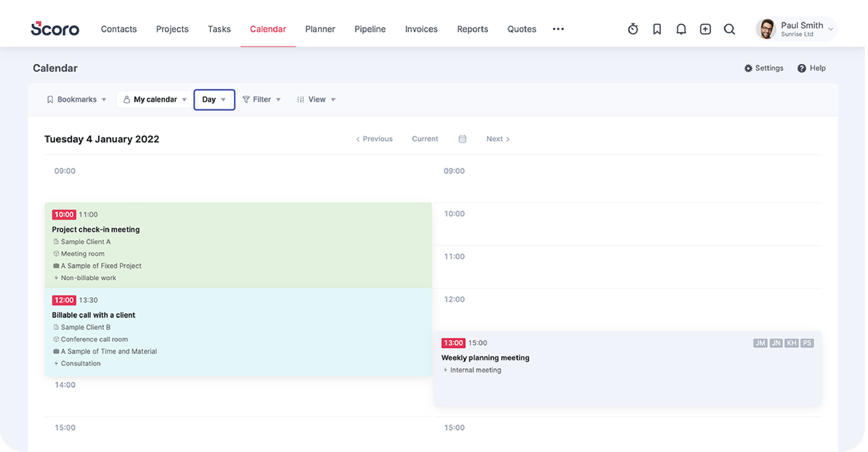Viewport: 868px width, 452px height.
Task: Click Sample Client B in billable call
Action: (x=86, y=327)
